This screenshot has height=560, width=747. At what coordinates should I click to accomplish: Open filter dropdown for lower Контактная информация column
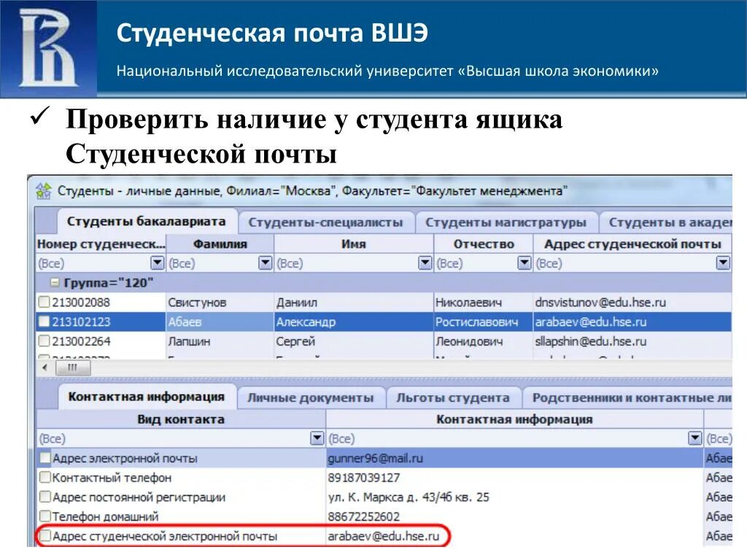click(x=695, y=438)
